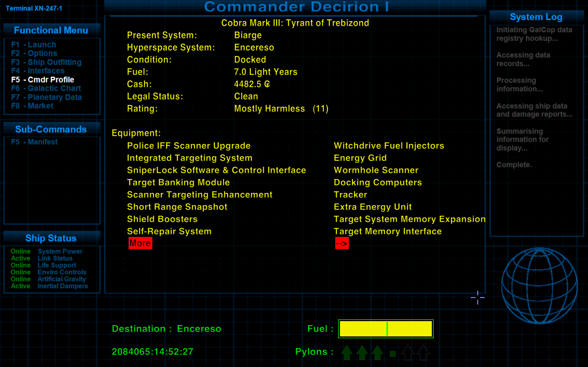Click Link Status Active indicator
The height and width of the screenshot is (367, 588).
tap(21, 258)
